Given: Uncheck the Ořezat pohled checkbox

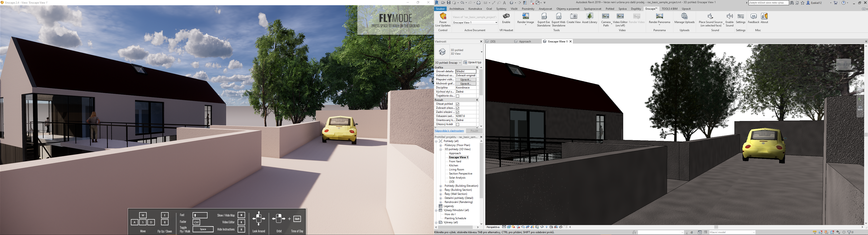Looking at the screenshot, I should point(458,104).
